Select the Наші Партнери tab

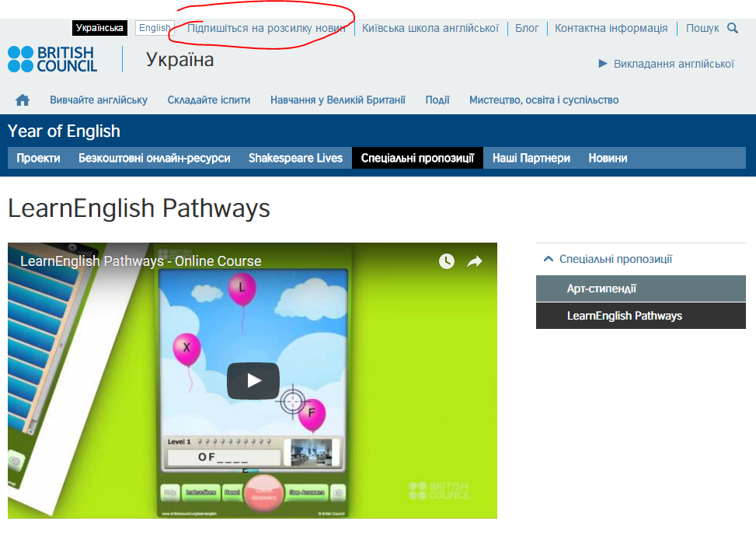point(531,158)
